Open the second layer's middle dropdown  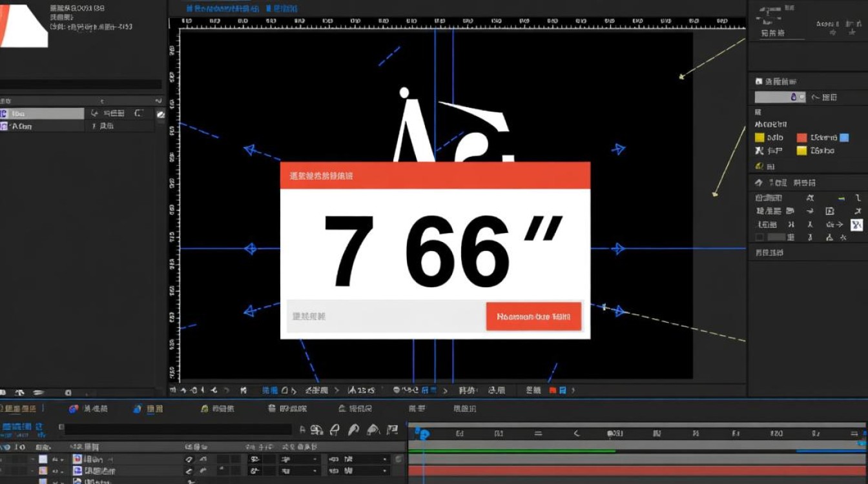pos(300,471)
